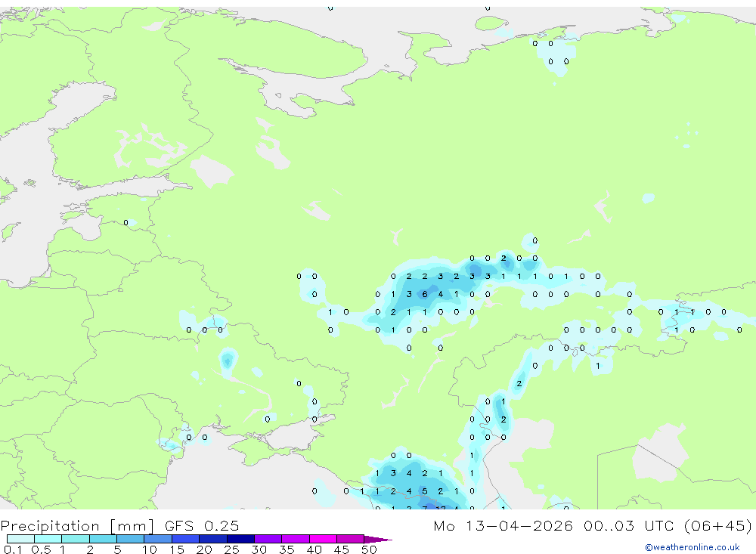Select the 2–5 mm legend color box
This screenshot has height=554, width=756.
tap(103, 539)
